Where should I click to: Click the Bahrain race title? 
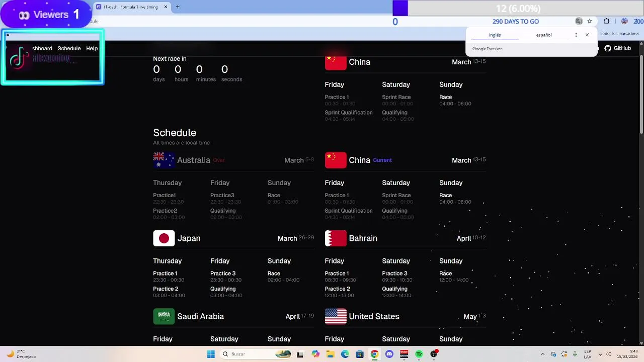coord(363,238)
